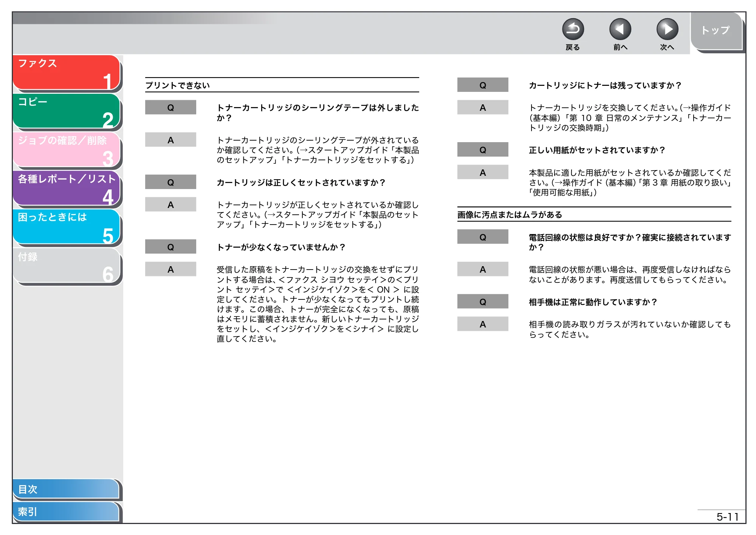756x535 pixels.
Task: Click question 相手機は正常に動作していますか？
Action: point(593,302)
